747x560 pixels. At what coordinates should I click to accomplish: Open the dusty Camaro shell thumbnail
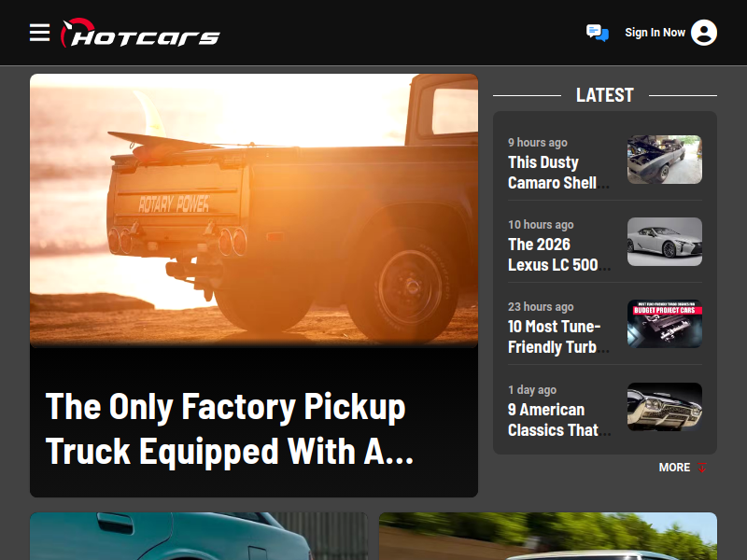[x=664, y=160]
